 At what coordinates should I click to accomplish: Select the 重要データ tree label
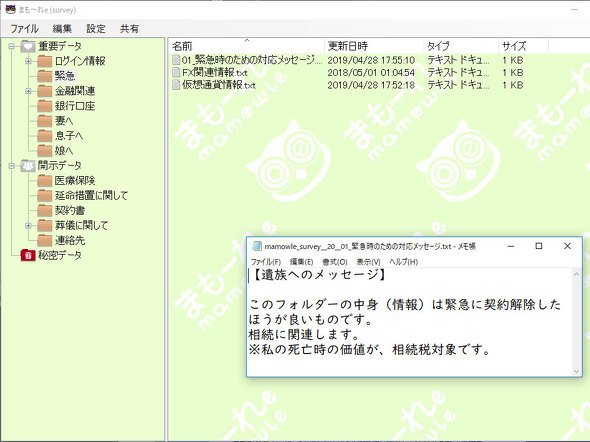point(59,46)
